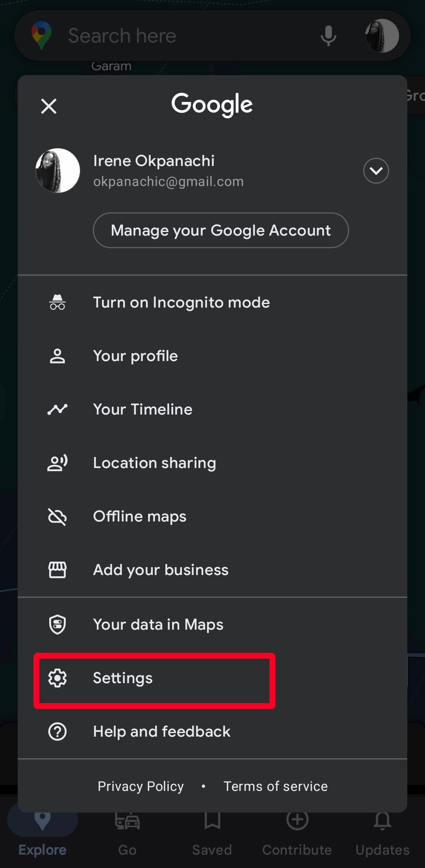The image size is (425, 868).
Task: Tap Irene Okpanachi's account avatar
Action: [58, 171]
